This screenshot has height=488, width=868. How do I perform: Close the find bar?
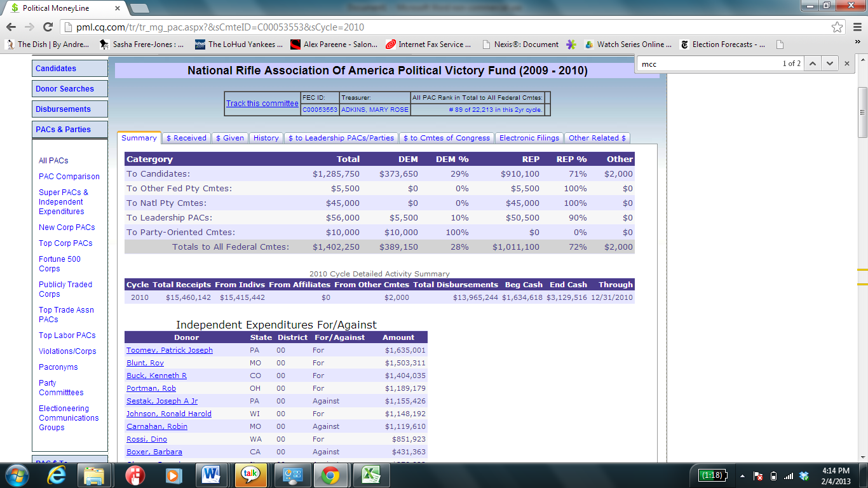[847, 64]
